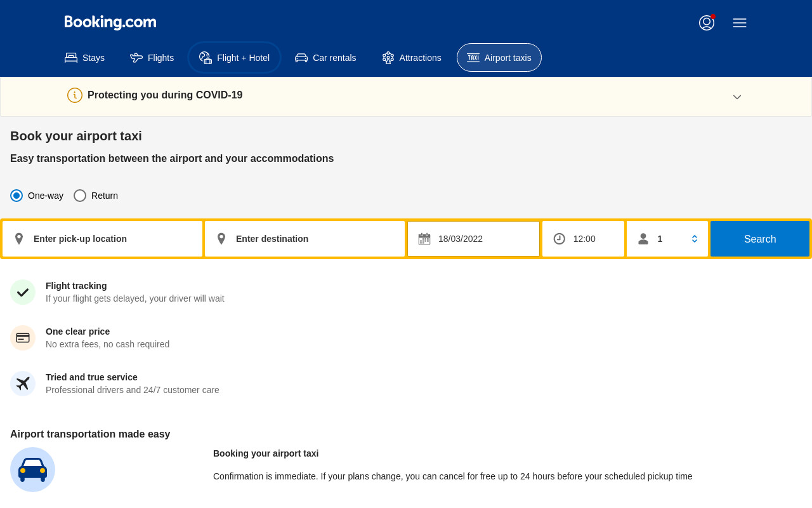The width and height of the screenshot is (812, 508).
Task: Open the 18/03/2022 date picker field
Action: (474, 239)
